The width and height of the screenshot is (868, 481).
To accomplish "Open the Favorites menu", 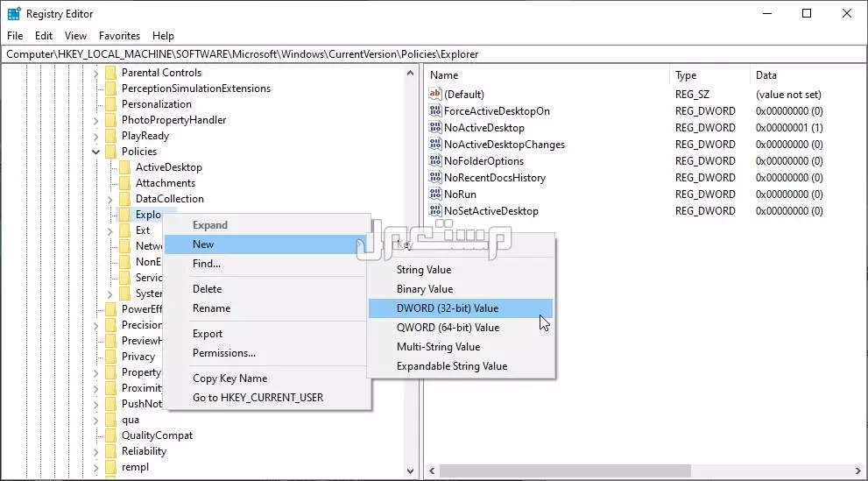I will (x=120, y=35).
